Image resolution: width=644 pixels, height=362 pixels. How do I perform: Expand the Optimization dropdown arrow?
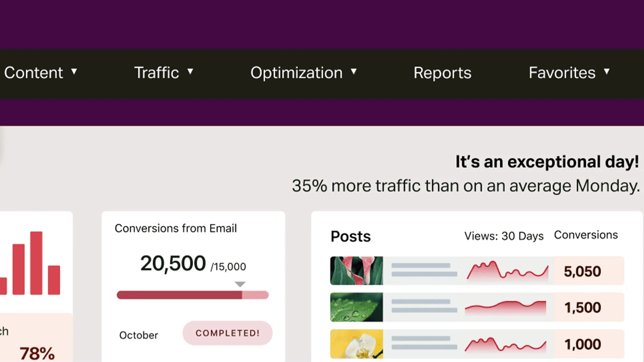[x=354, y=71]
